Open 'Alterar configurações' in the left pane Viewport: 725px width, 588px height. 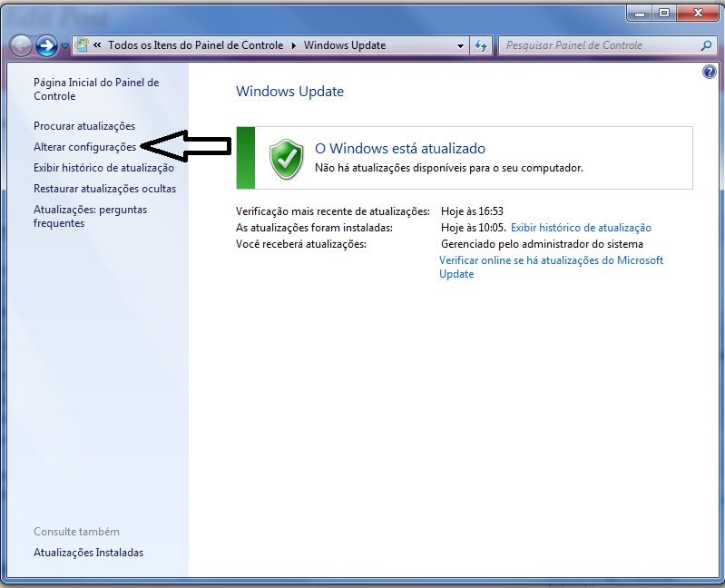coord(84,147)
